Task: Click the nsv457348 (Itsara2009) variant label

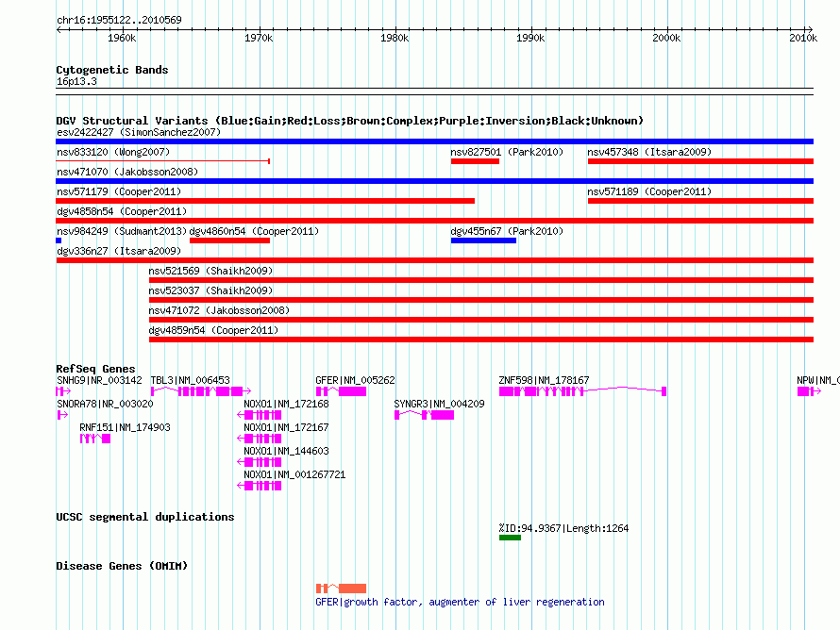Action: (649, 152)
